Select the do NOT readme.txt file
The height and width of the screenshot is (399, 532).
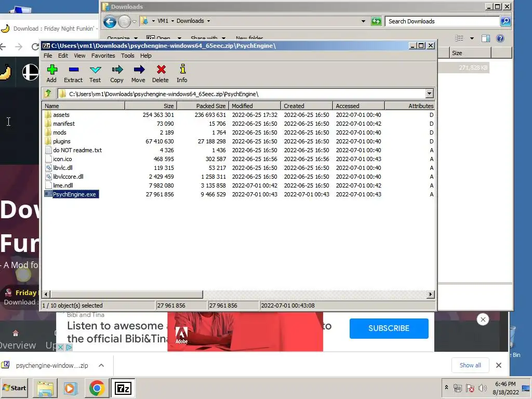(77, 150)
